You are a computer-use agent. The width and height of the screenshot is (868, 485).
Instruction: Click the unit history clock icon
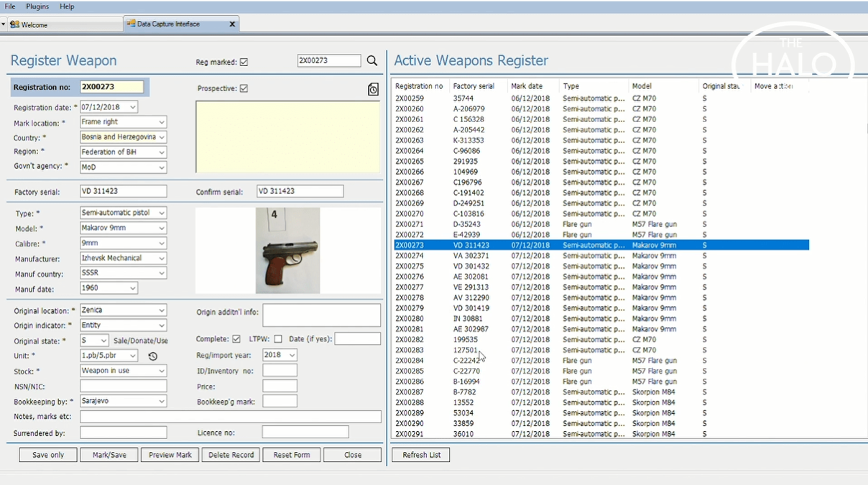point(152,356)
